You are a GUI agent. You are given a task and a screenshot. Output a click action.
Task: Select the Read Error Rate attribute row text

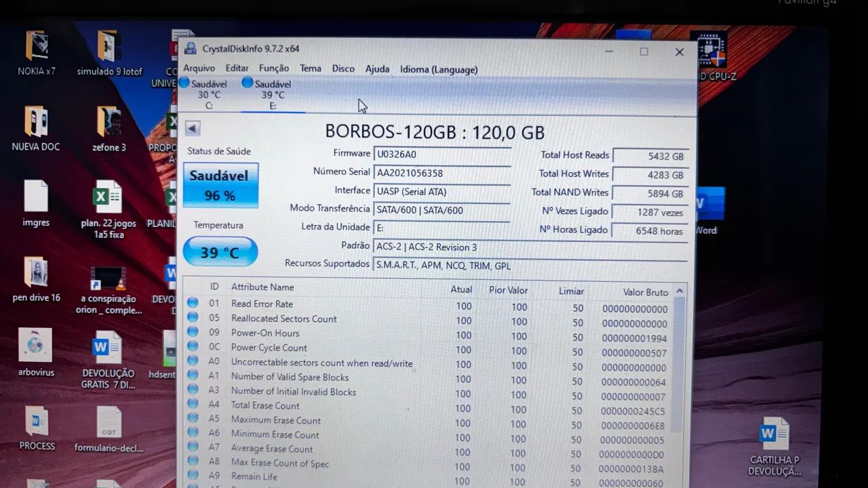click(x=262, y=304)
